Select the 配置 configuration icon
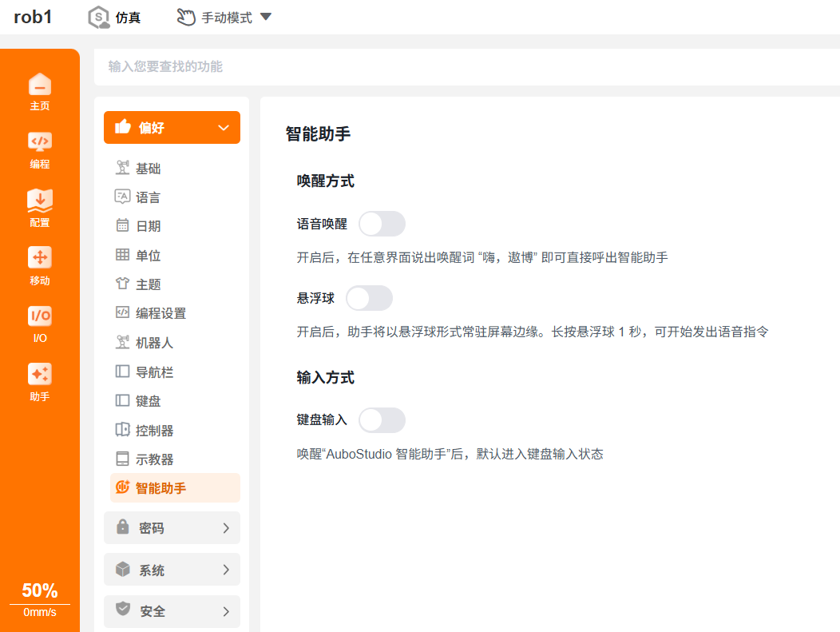The width and height of the screenshot is (840, 632). [x=40, y=201]
